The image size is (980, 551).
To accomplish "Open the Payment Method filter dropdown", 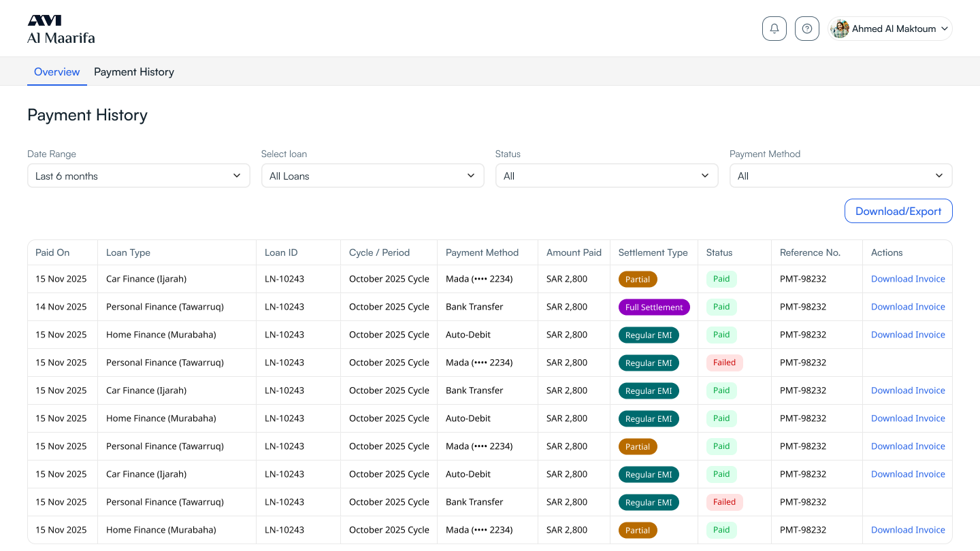I will tap(840, 176).
